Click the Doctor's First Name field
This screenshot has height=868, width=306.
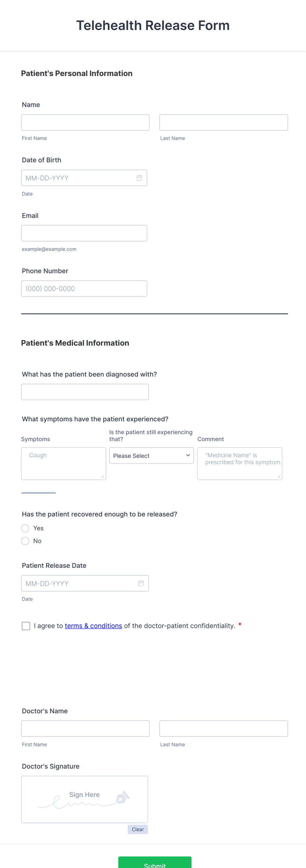pos(85,728)
